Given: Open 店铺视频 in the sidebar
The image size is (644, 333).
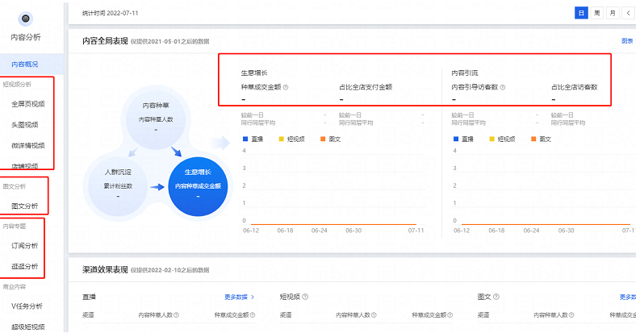Looking at the screenshot, I should [x=25, y=166].
